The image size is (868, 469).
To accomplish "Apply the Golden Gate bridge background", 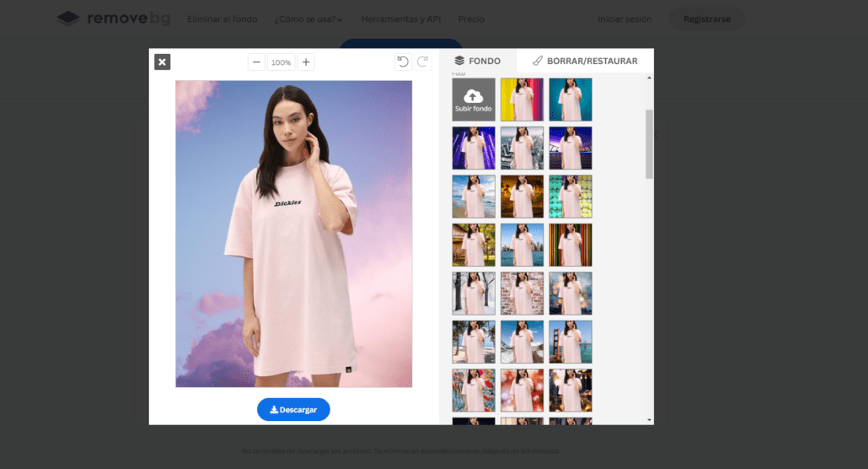I will click(571, 342).
